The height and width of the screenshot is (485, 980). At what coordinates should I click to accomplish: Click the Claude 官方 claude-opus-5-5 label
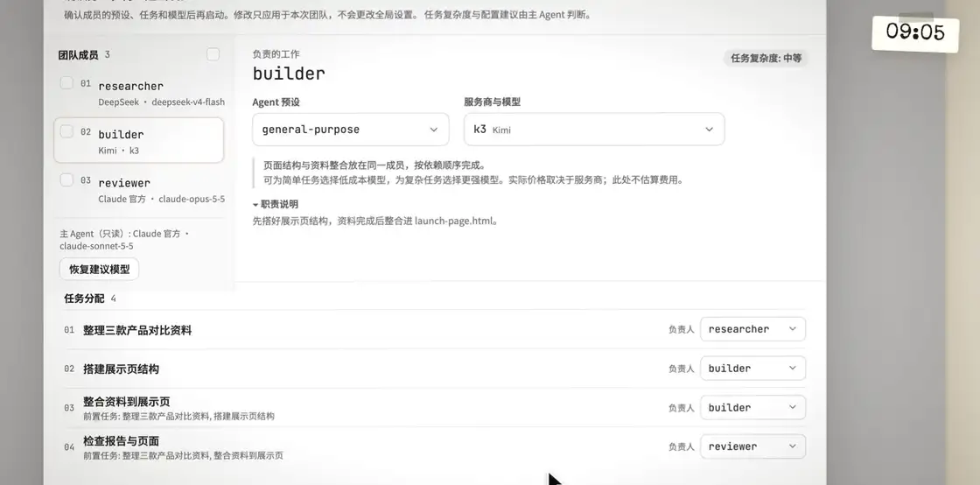point(161,199)
